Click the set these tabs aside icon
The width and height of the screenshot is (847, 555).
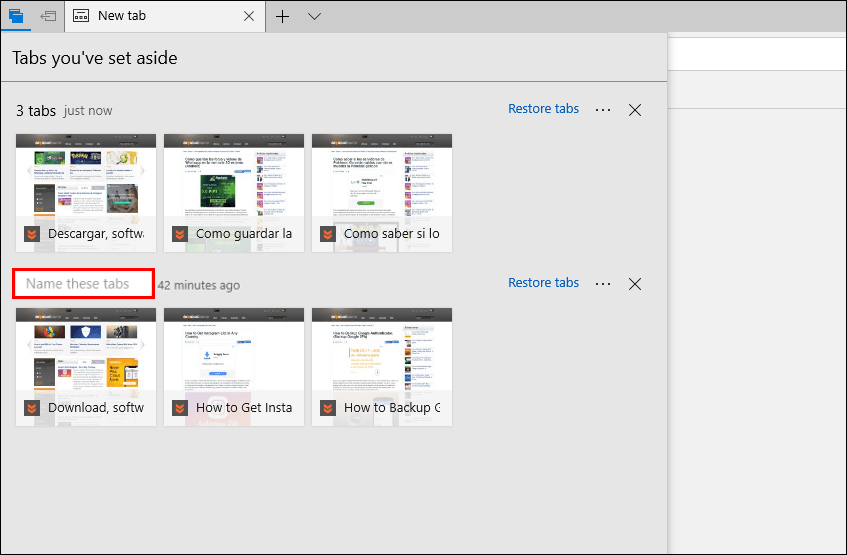[x=49, y=16]
